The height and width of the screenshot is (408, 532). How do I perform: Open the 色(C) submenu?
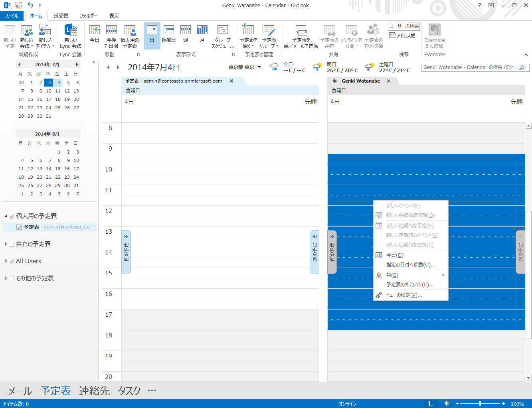tap(411, 275)
